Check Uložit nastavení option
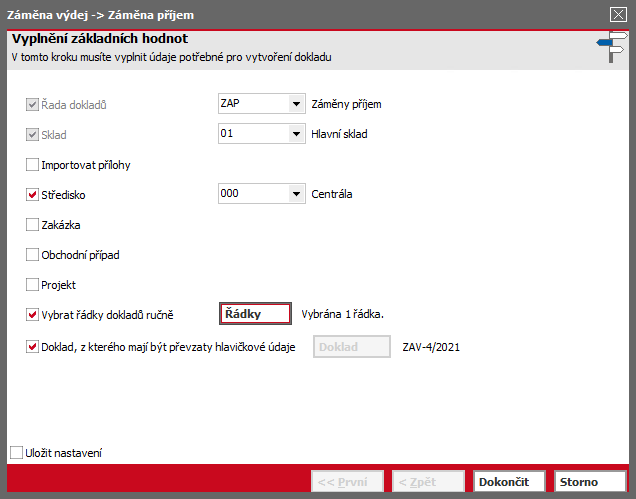This screenshot has width=636, height=499. click(16, 453)
